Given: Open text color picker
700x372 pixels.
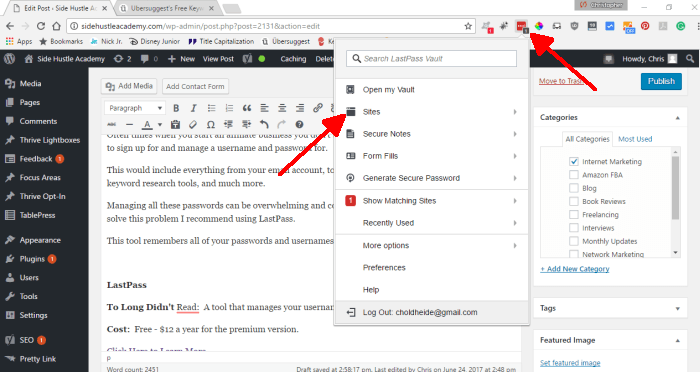Looking at the screenshot, I should (x=147, y=125).
